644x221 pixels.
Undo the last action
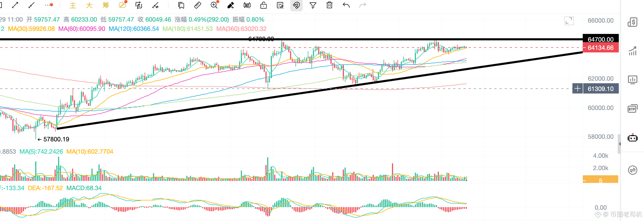346,5
